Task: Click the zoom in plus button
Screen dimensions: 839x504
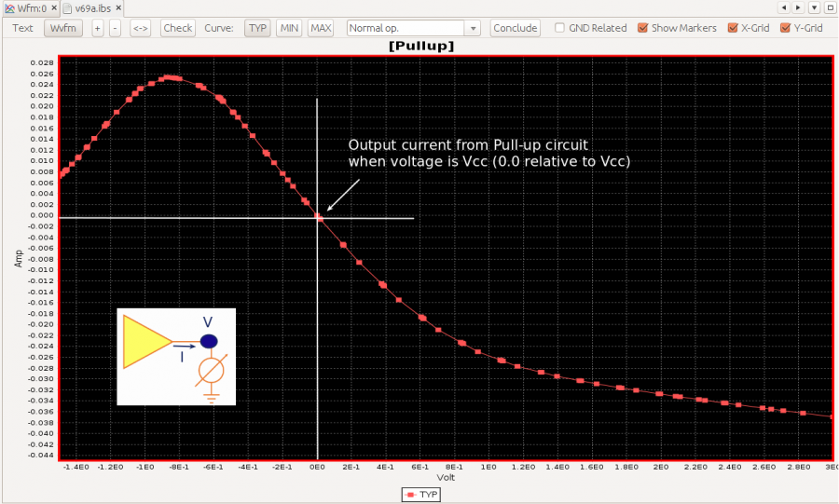Action: tap(98, 28)
